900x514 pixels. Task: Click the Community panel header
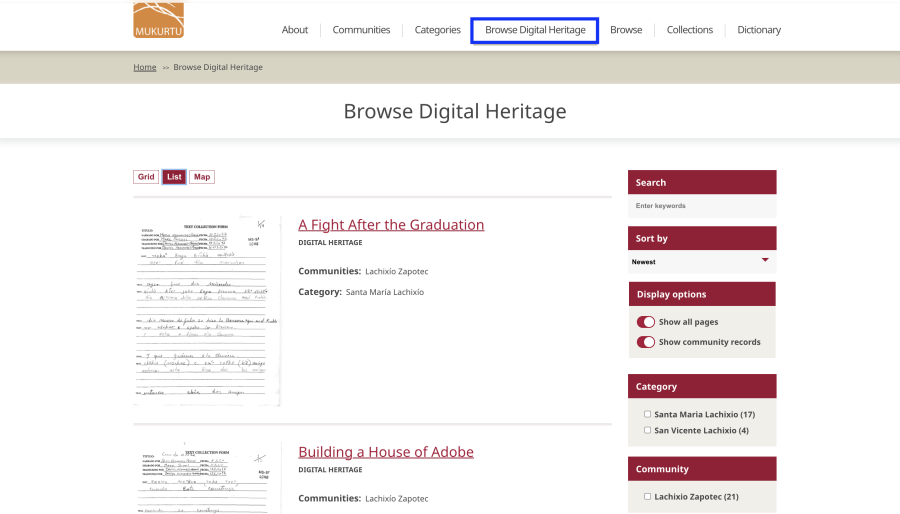pos(702,469)
